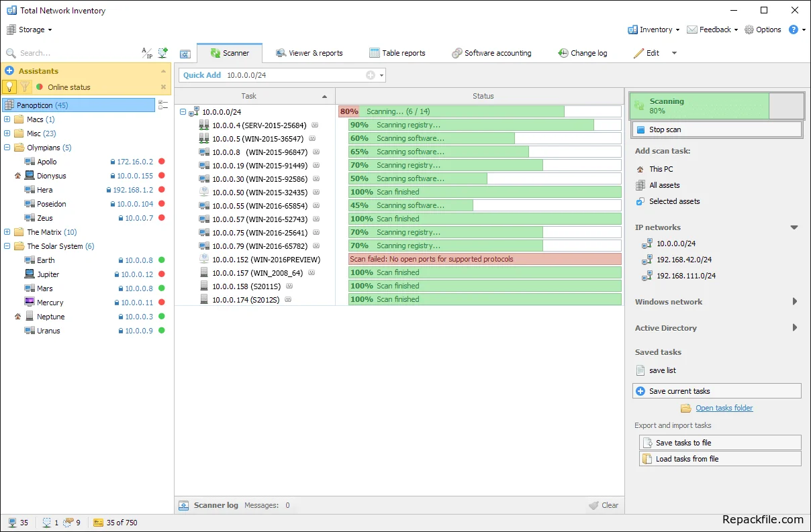
Task: Expand the Macs folder
Action: 7,119
